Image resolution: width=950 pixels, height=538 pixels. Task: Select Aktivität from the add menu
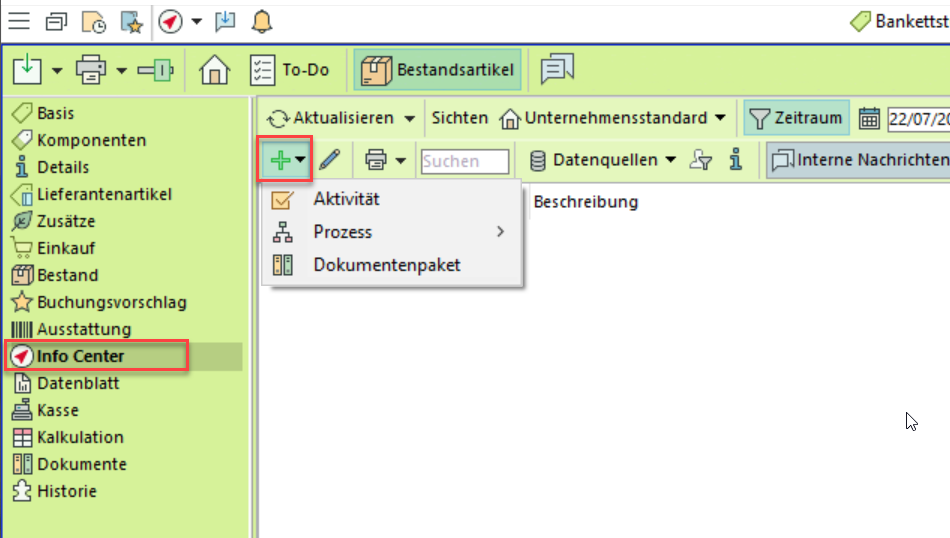tap(346, 199)
